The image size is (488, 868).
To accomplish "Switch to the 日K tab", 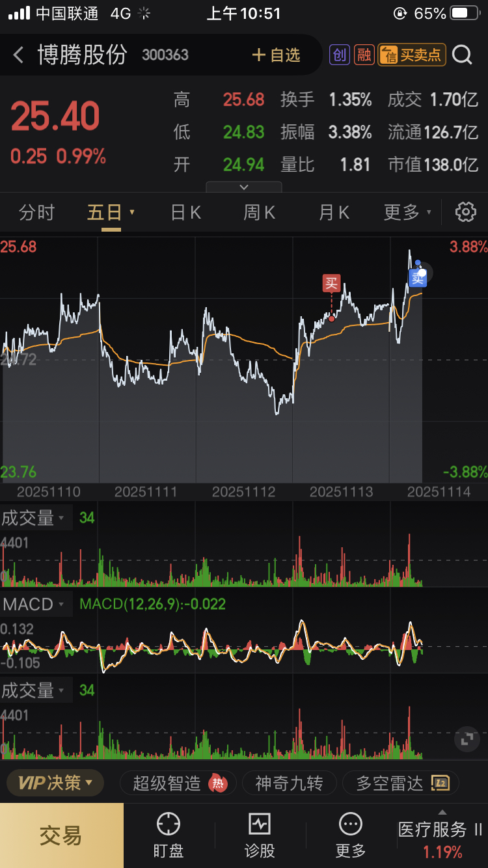I will [186, 213].
